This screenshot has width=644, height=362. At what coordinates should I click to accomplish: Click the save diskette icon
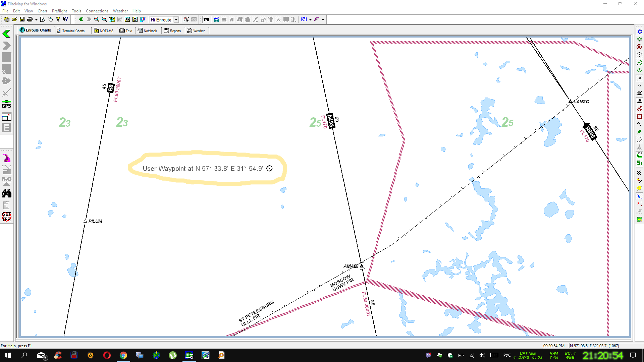[x=22, y=19]
